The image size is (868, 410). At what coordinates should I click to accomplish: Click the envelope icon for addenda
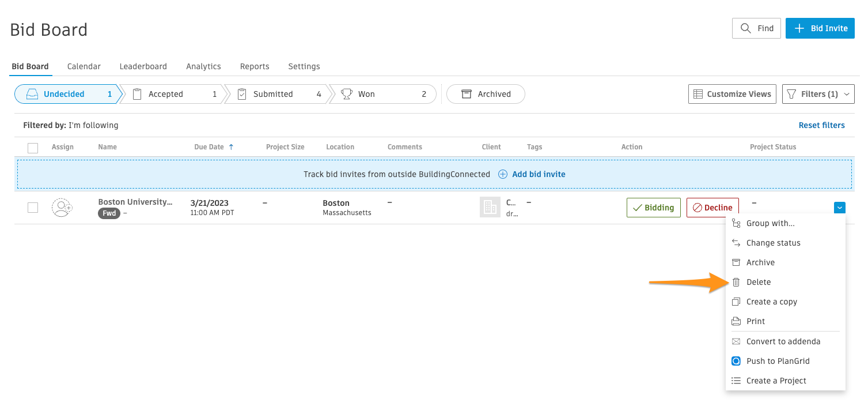[x=736, y=341]
